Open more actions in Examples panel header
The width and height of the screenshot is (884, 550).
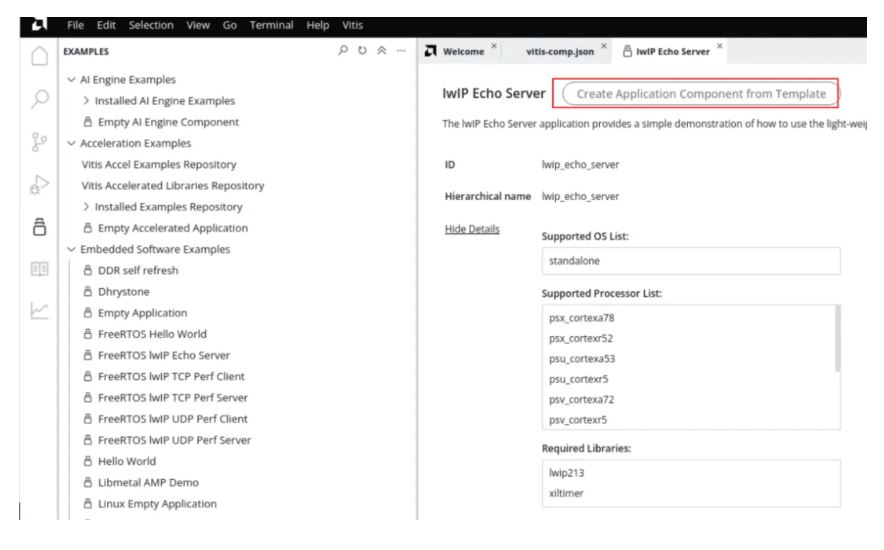click(x=401, y=50)
